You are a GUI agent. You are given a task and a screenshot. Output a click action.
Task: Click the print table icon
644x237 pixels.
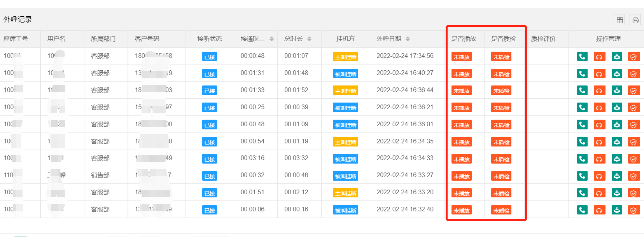pos(635,20)
